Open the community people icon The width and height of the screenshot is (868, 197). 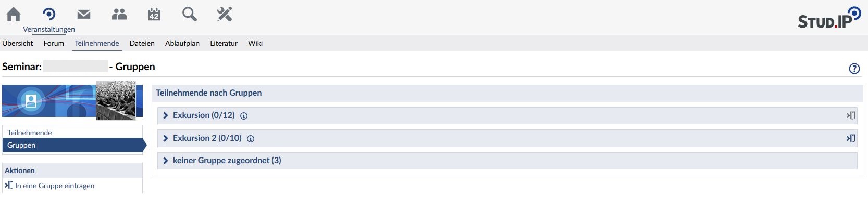[x=119, y=14]
